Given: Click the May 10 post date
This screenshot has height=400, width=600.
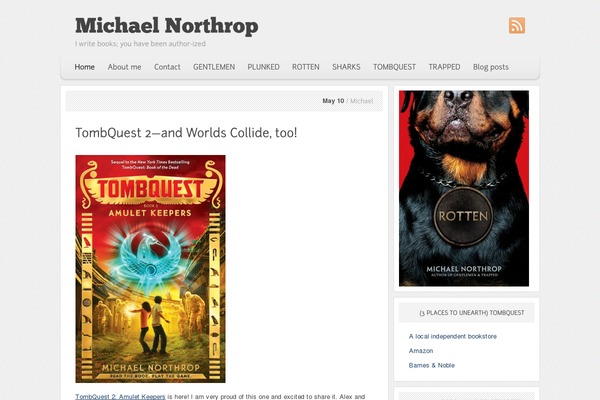Looking at the screenshot, I should pyautogui.click(x=333, y=101).
